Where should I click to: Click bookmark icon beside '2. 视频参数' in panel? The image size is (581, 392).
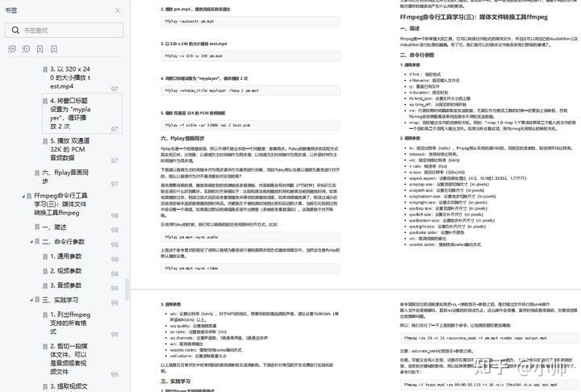click(x=45, y=271)
